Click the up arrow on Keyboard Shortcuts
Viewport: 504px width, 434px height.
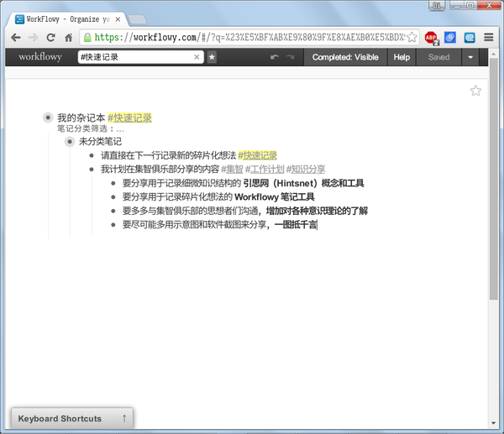[124, 418]
